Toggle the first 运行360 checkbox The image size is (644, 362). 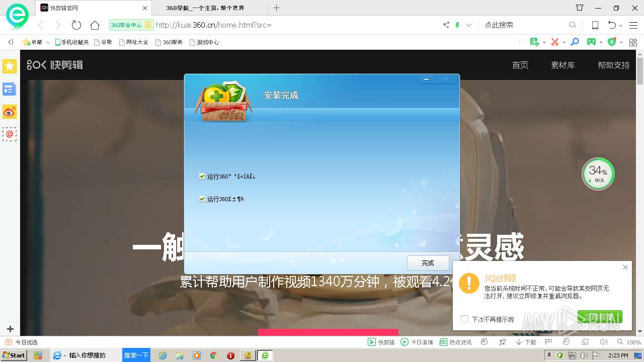click(x=202, y=176)
